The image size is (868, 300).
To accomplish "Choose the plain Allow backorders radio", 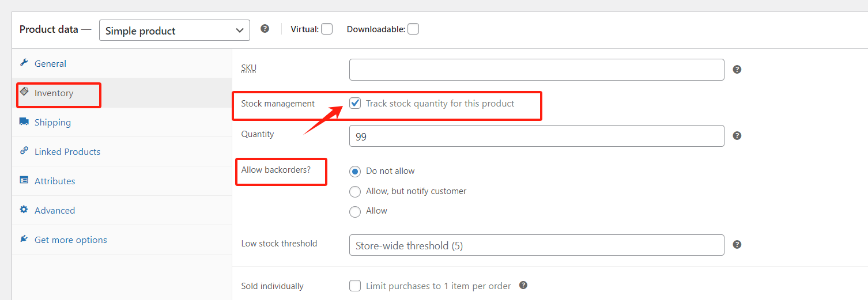I will (355, 211).
